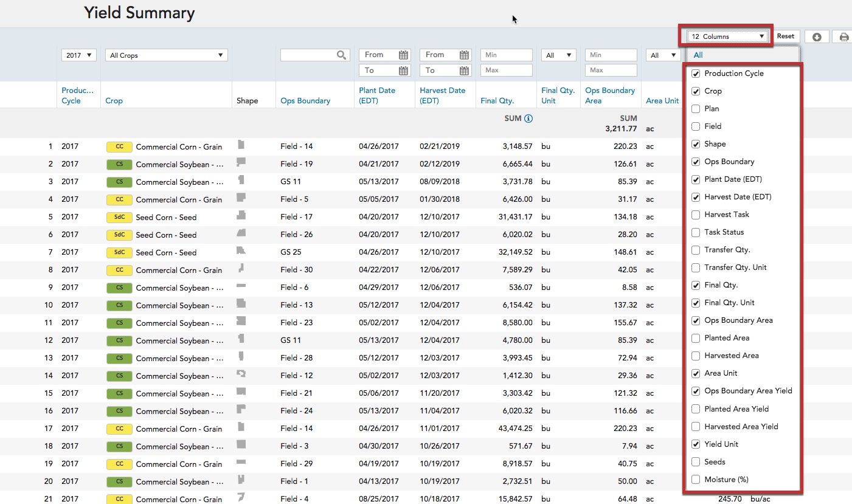Click the field shape icon for Field - 19

coord(241,162)
